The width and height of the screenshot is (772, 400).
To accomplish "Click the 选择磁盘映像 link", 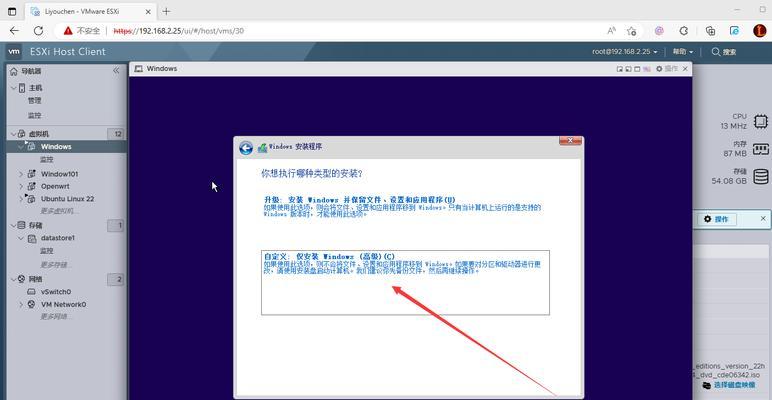I will click(734, 385).
